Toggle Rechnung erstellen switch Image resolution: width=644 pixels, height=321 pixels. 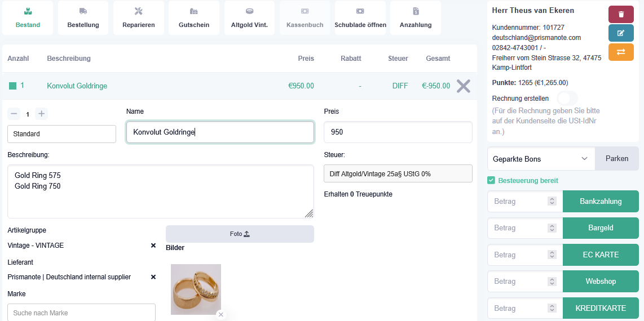point(567,98)
